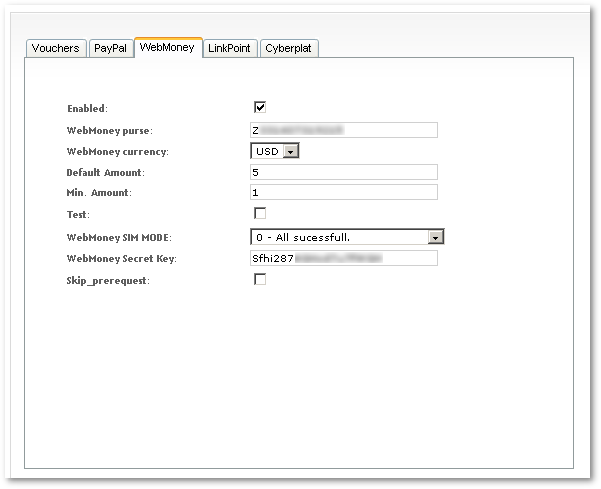Click the WebMoney purse input field
The image size is (601, 489).
[x=343, y=130]
